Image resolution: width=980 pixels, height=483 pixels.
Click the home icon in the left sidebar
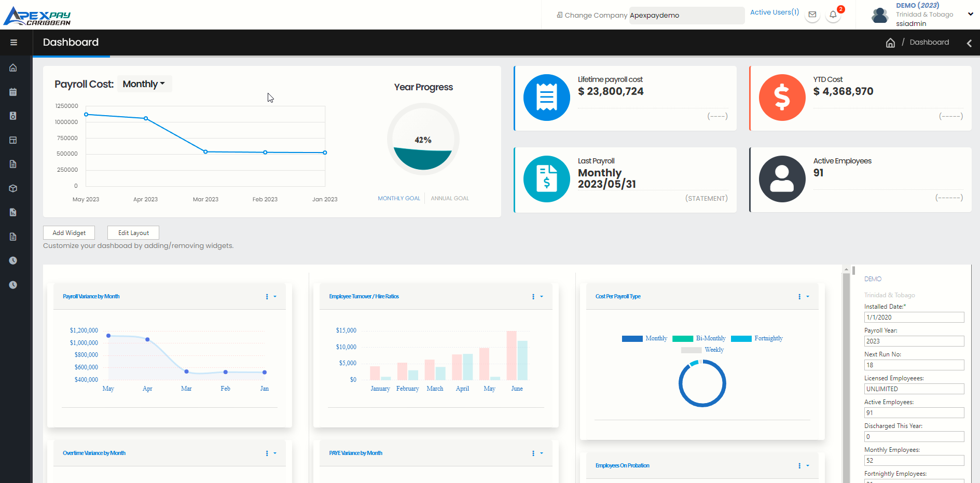point(13,67)
